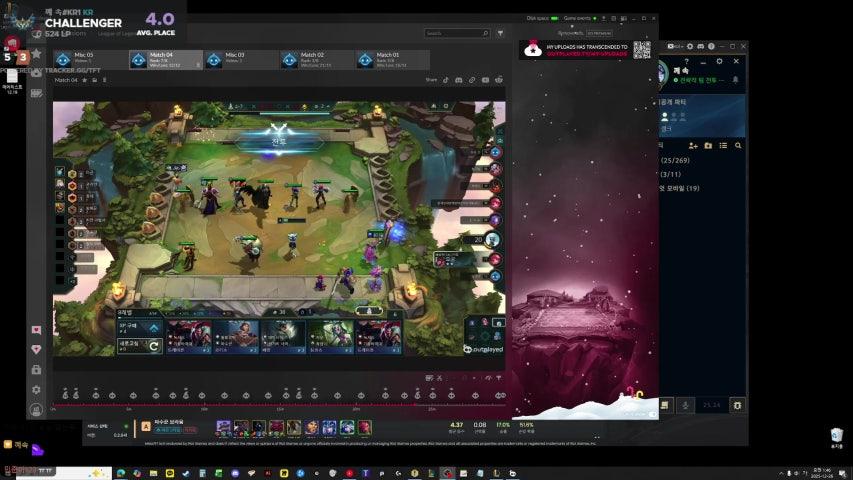Screen dimensions: 853x480
Task: Favorite Match 04 with the star icon
Action: click(x=84, y=80)
